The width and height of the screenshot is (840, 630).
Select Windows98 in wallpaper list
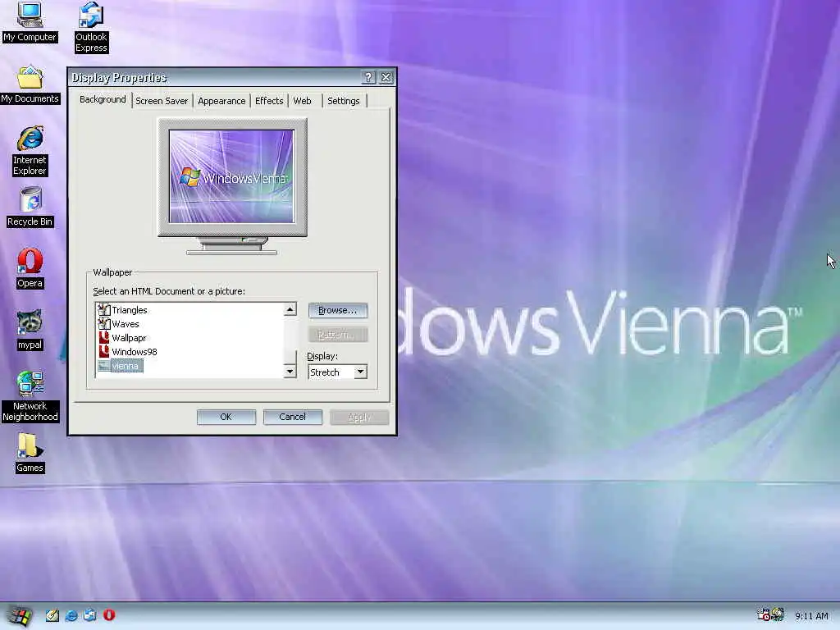click(134, 352)
